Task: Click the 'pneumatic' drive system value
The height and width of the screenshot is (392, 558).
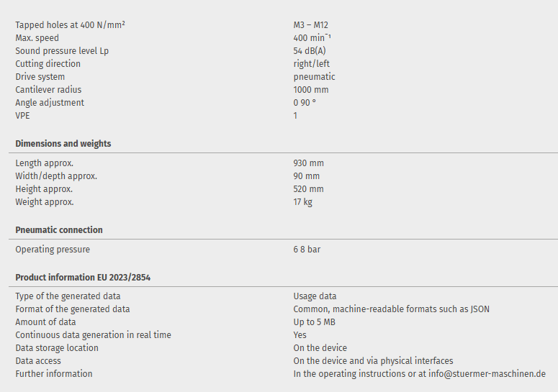Action: 314,77
